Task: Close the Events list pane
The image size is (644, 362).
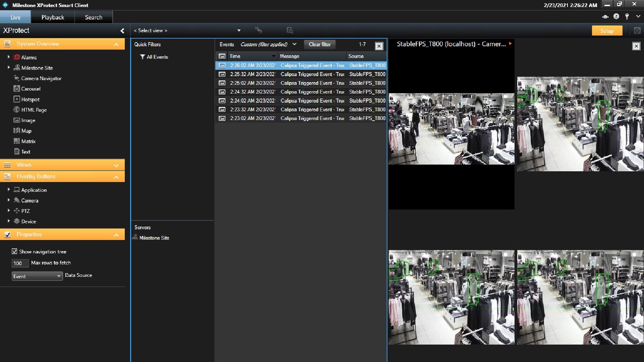Action: pos(379,46)
